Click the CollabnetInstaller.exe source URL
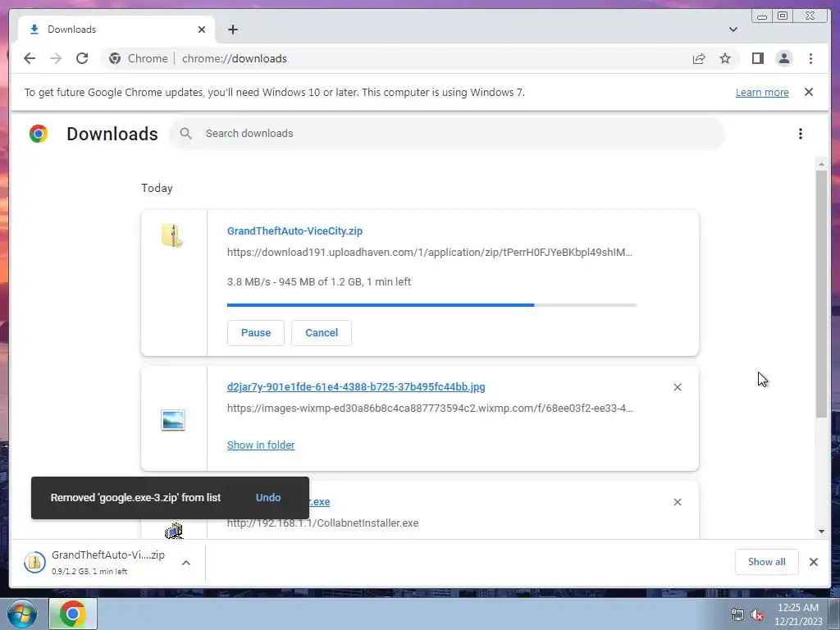 [322, 523]
